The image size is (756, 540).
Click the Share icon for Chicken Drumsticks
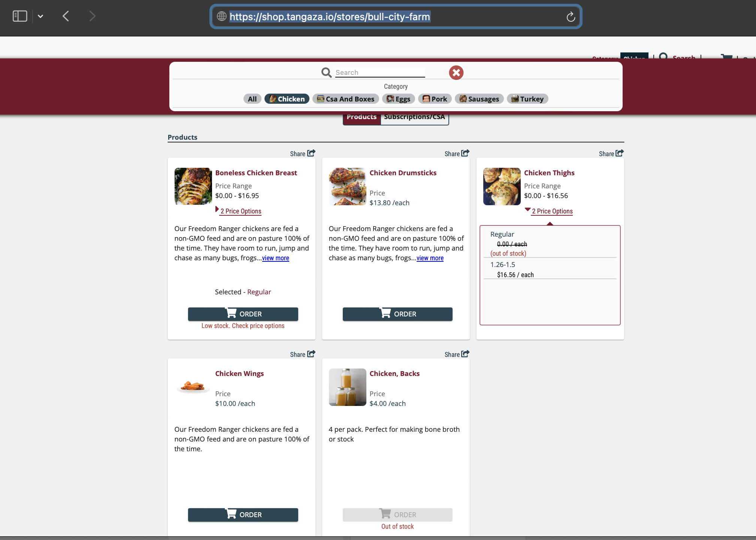[465, 153]
